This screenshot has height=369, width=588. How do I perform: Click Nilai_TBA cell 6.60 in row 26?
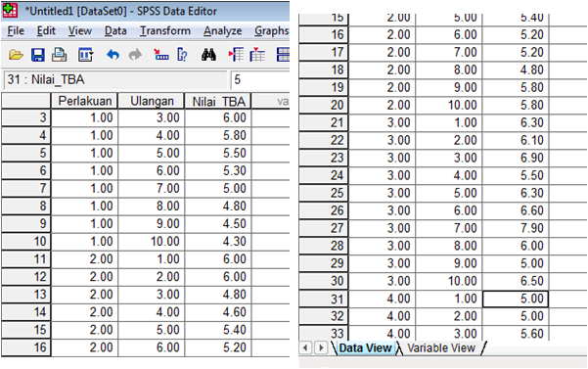point(516,210)
